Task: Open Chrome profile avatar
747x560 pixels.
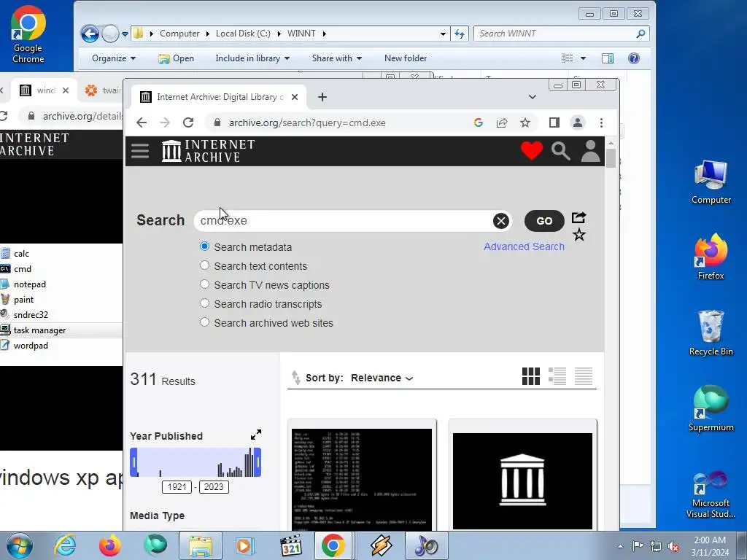Action: point(578,122)
